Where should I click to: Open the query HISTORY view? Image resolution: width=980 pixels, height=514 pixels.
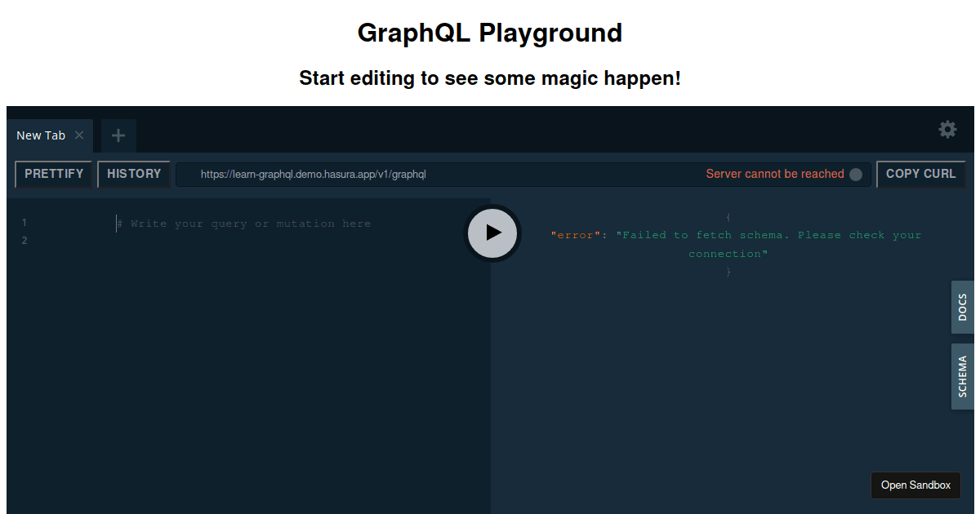(x=133, y=174)
